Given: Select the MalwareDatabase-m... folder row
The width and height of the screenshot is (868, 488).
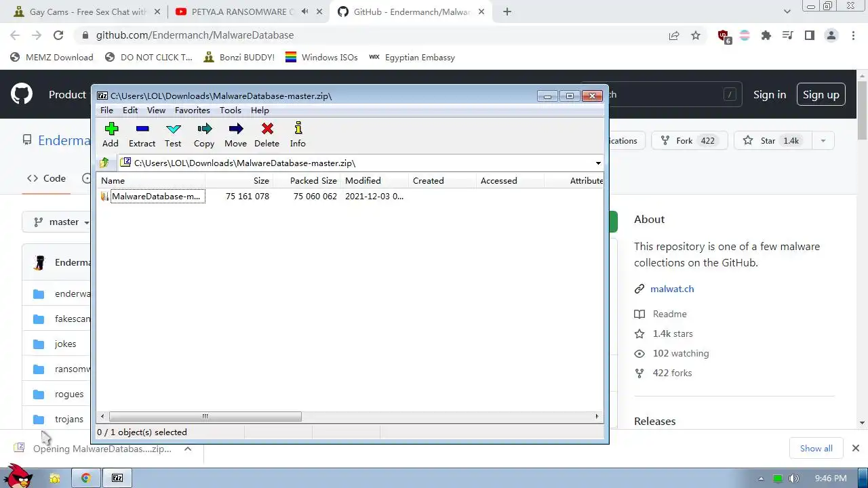Looking at the screenshot, I should 157,197.
